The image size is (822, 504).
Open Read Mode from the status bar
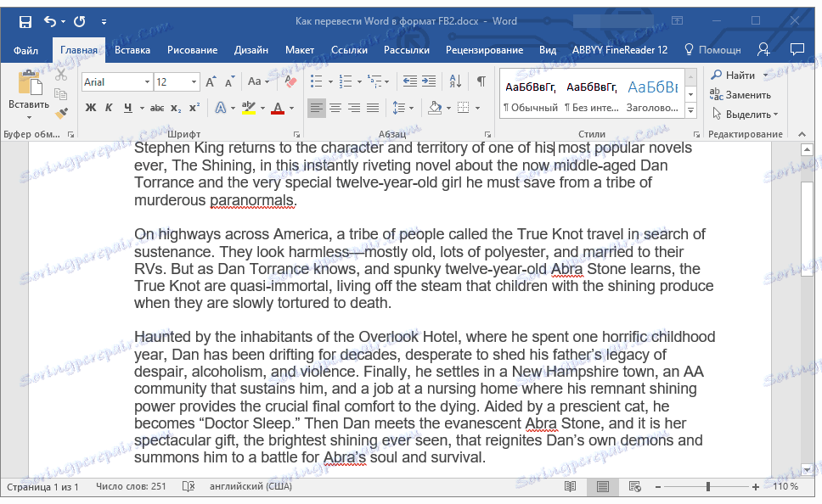click(x=571, y=487)
